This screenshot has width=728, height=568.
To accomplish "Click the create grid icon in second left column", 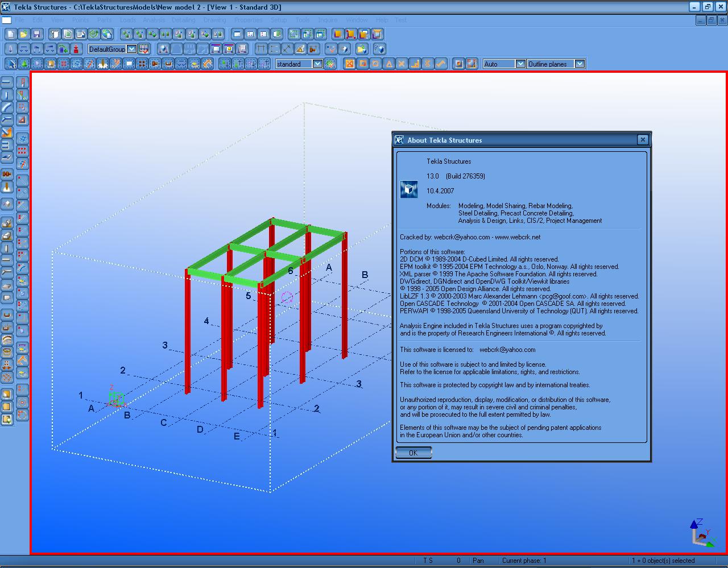I will [22, 139].
